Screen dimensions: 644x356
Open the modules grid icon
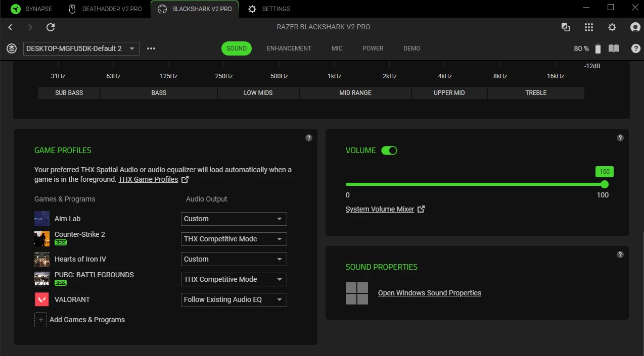(x=589, y=27)
